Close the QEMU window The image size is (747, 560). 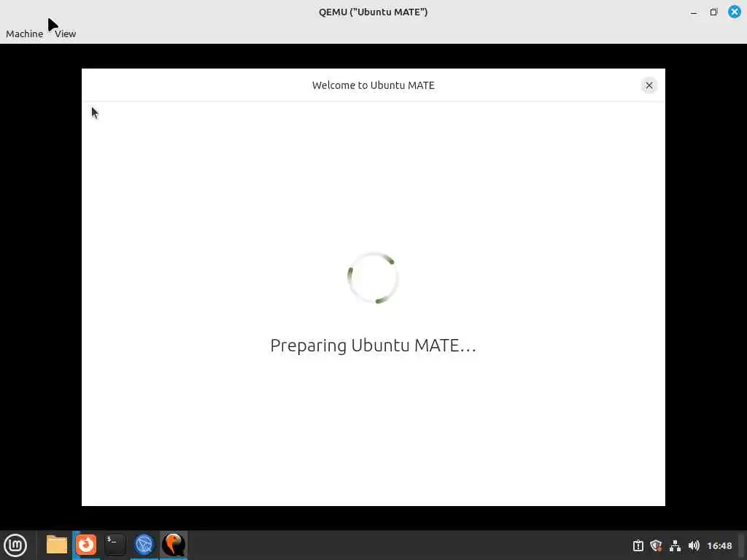click(735, 12)
